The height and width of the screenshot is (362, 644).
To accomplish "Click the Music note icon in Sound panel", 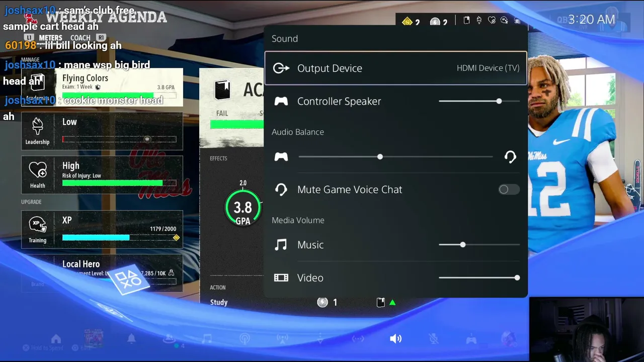I will pyautogui.click(x=281, y=245).
